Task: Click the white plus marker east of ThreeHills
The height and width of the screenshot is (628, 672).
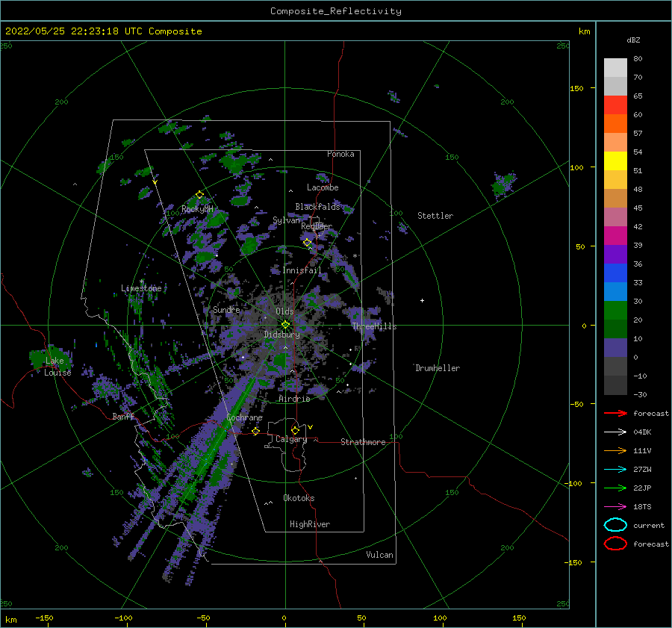Action: 422,300
